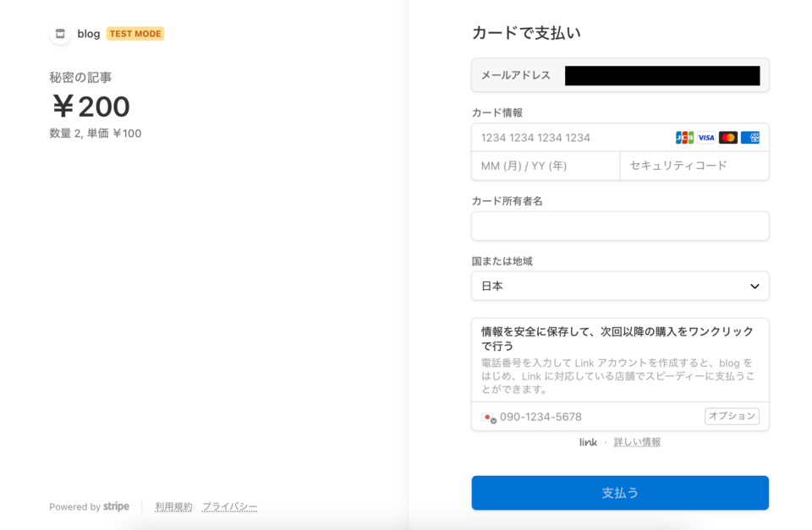The height and width of the screenshot is (530, 812).
Task: Click into the card number field
Action: (x=571, y=138)
